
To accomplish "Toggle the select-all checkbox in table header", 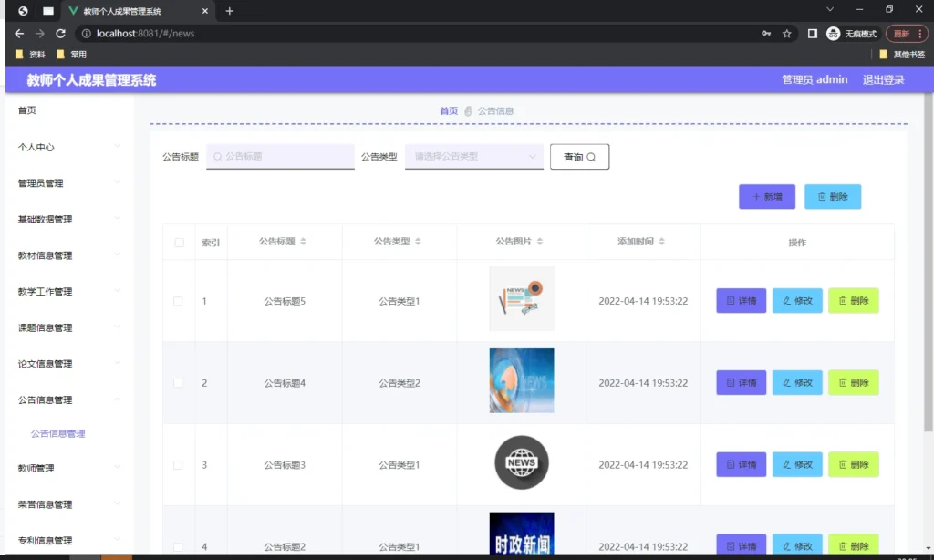I will pos(177,242).
